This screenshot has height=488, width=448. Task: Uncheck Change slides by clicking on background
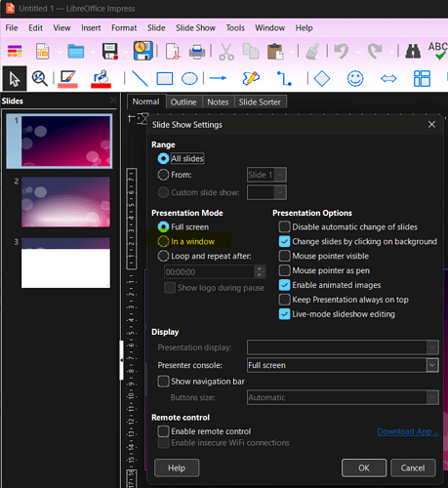(284, 241)
